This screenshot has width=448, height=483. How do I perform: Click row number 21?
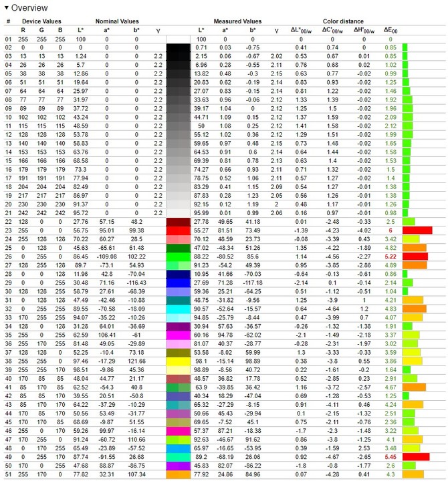(8, 213)
